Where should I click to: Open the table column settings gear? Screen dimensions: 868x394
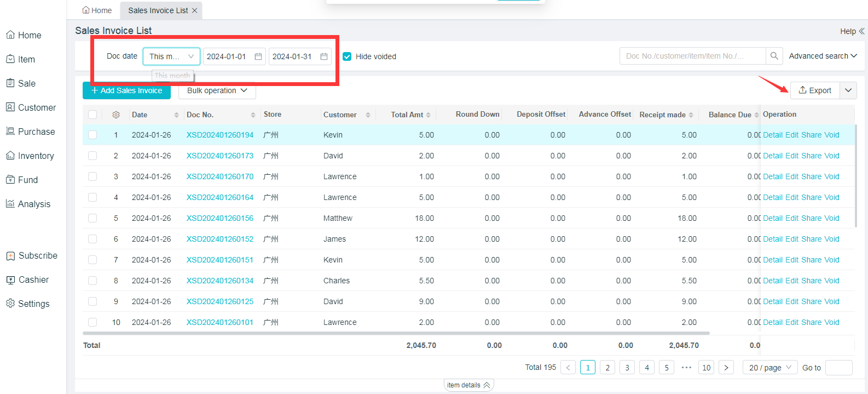point(116,115)
